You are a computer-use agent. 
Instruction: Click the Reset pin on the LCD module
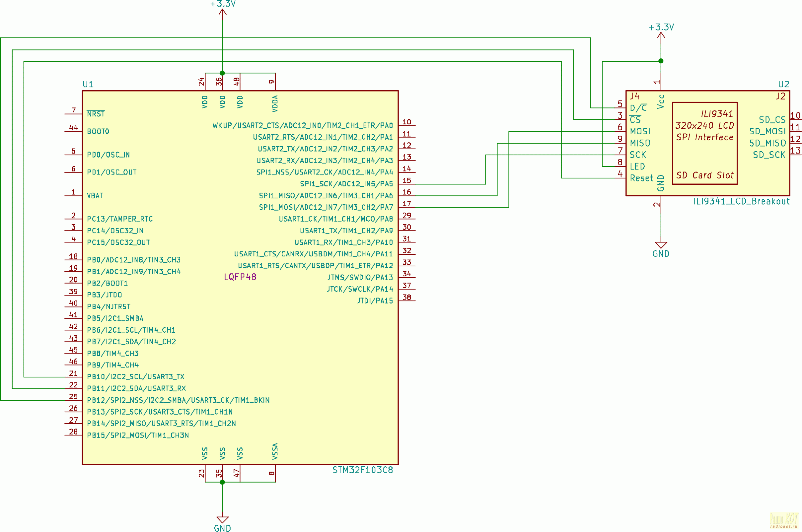point(641,178)
